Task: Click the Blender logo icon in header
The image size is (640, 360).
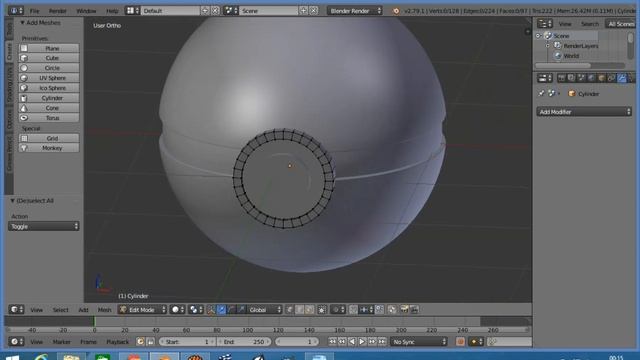Action: pos(396,11)
